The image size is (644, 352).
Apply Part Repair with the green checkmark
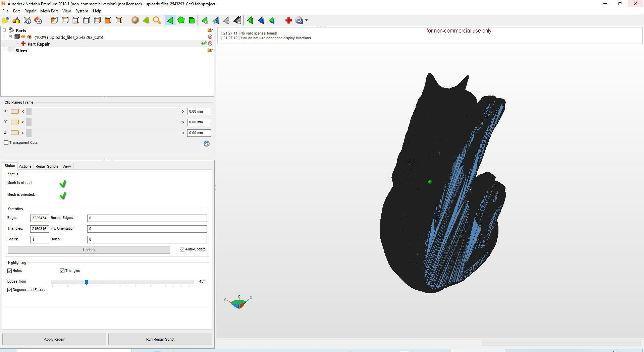tap(204, 44)
